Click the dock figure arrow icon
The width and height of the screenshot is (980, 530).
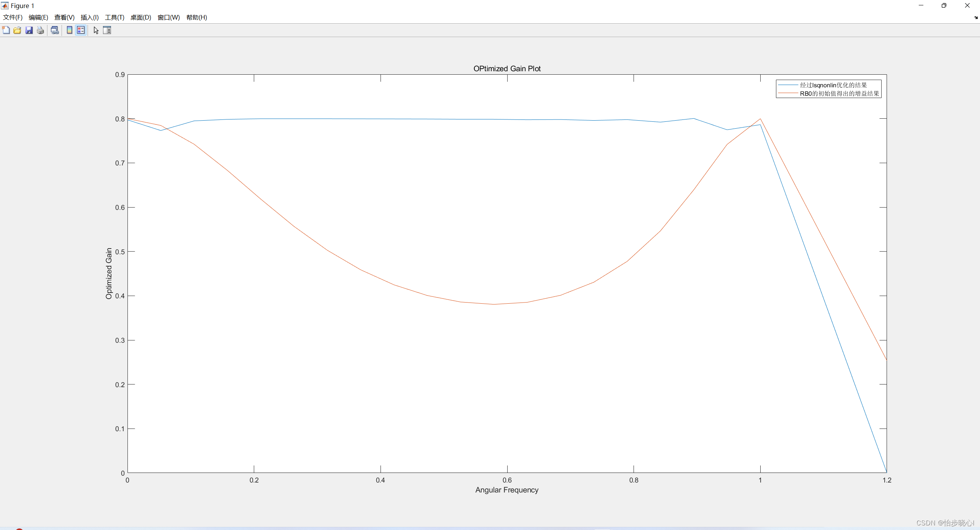pos(976,18)
